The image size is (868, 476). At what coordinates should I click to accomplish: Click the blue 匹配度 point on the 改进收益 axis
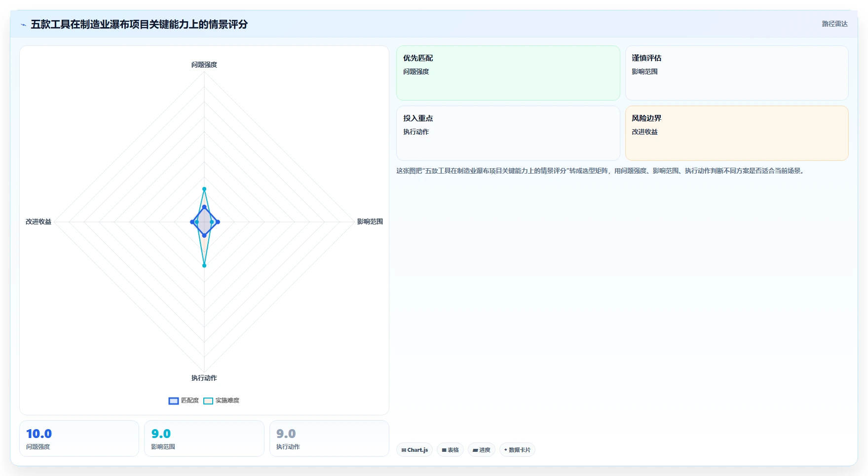tap(192, 222)
